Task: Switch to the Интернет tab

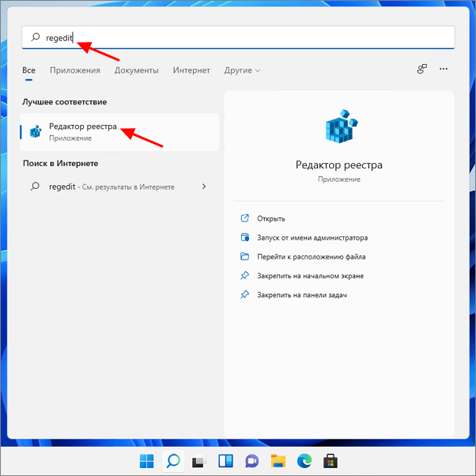Action: coord(191,70)
